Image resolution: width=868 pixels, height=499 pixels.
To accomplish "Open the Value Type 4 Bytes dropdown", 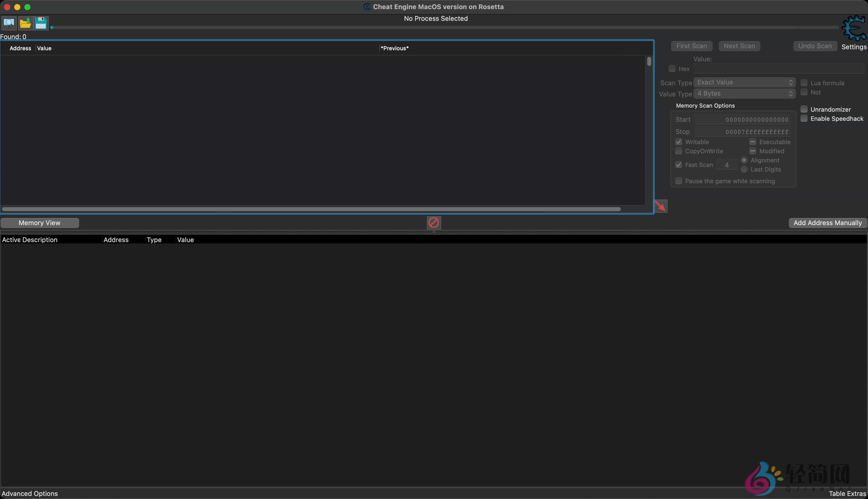I will [744, 94].
